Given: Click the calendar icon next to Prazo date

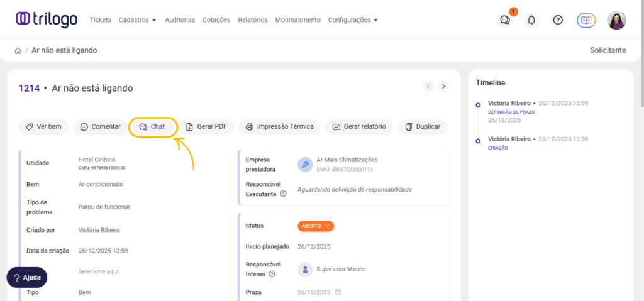Looking at the screenshot, I should tap(338, 292).
